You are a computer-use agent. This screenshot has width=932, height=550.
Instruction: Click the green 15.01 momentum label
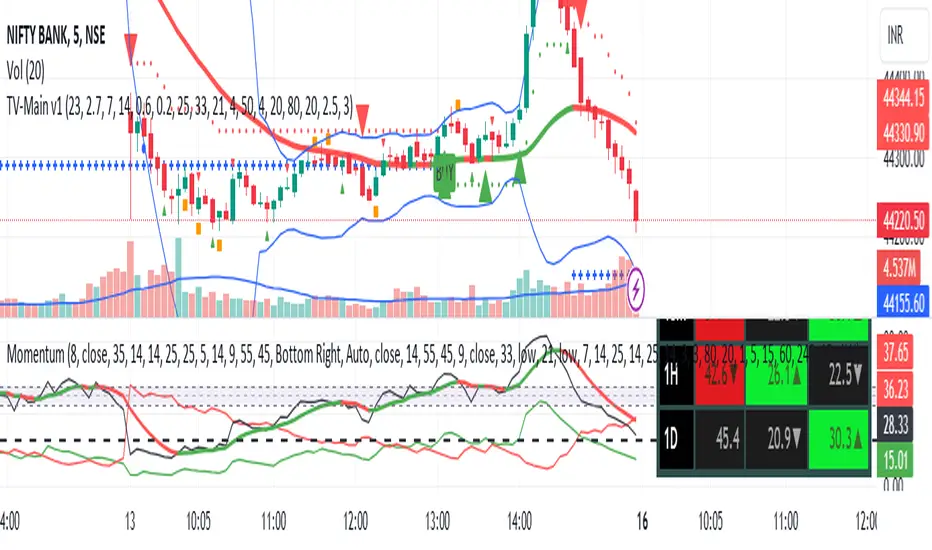(x=895, y=460)
